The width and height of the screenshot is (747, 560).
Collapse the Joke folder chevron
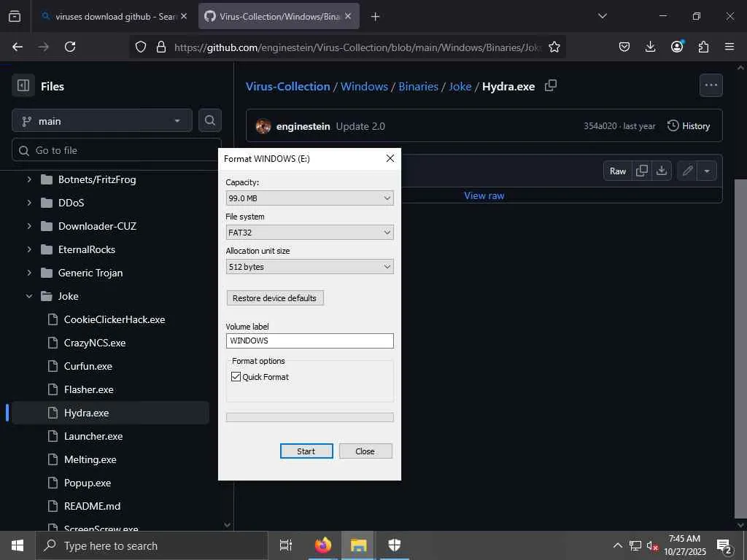tap(29, 296)
